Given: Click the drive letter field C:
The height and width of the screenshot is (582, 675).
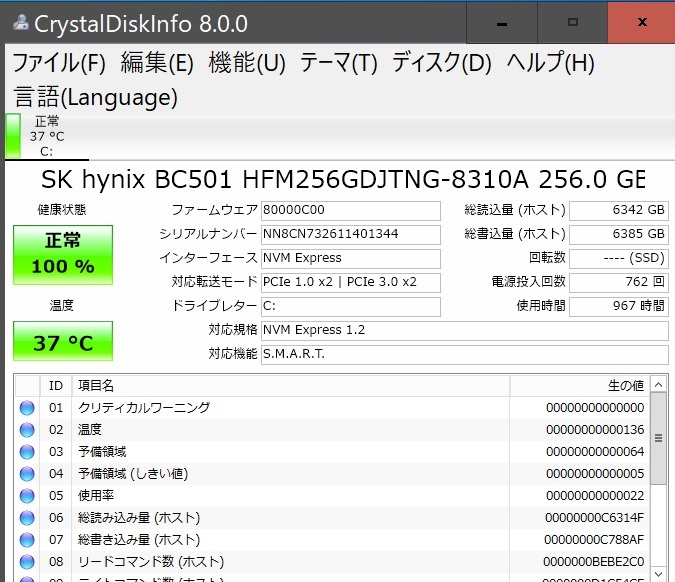Looking at the screenshot, I should coord(350,306).
